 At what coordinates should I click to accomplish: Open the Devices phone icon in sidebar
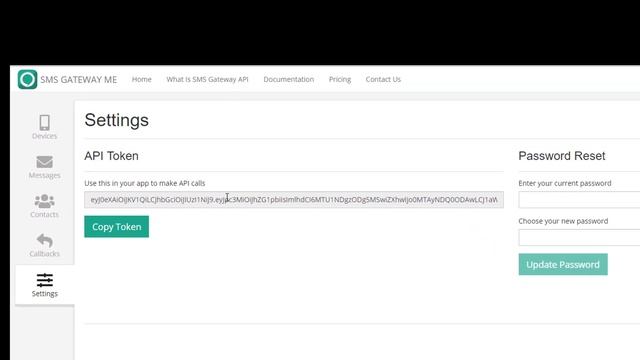tap(44, 122)
